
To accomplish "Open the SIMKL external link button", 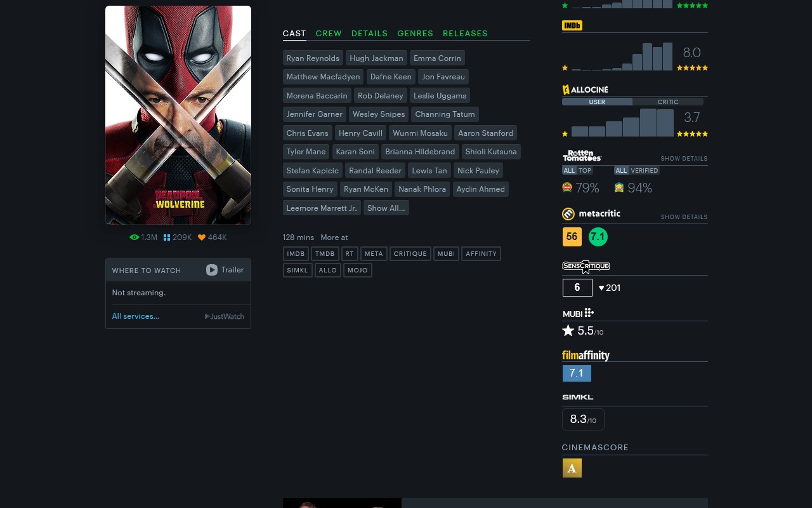I will [x=298, y=270].
